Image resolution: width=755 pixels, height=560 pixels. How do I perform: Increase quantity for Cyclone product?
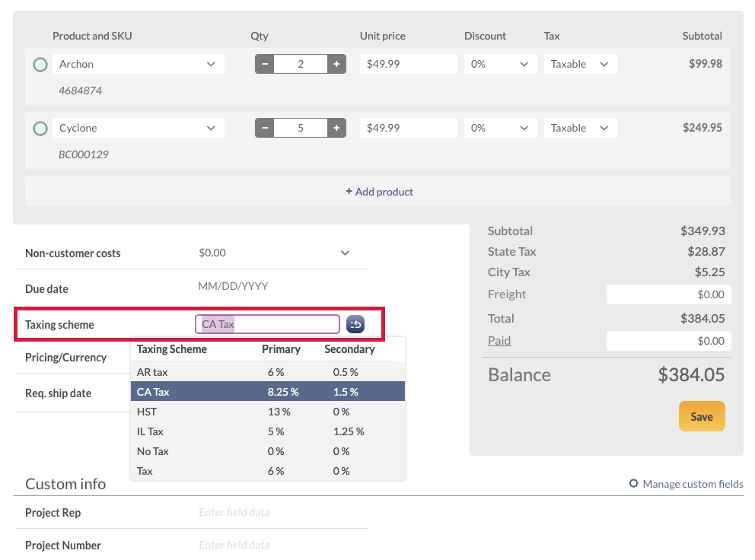pos(336,128)
